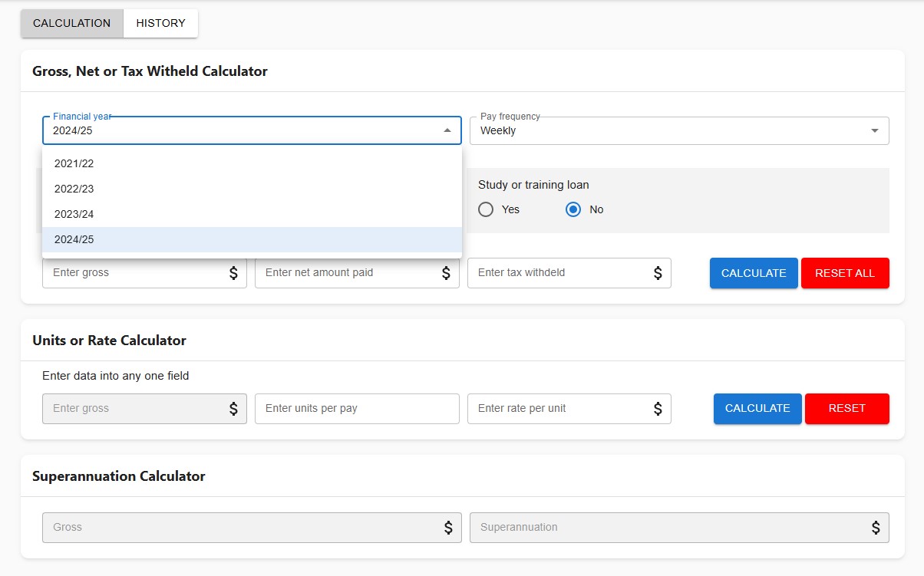
Task: Click the dollar icon in the gross field
Action: click(235, 273)
